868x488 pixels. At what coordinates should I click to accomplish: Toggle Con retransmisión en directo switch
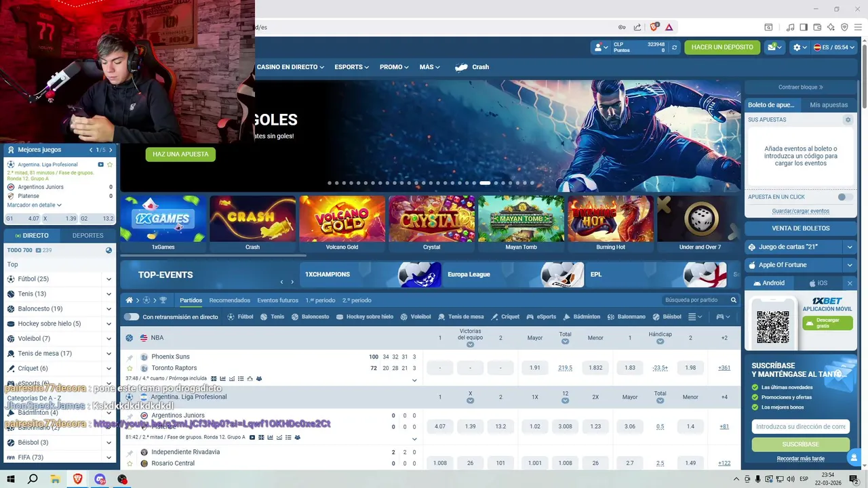pos(132,317)
